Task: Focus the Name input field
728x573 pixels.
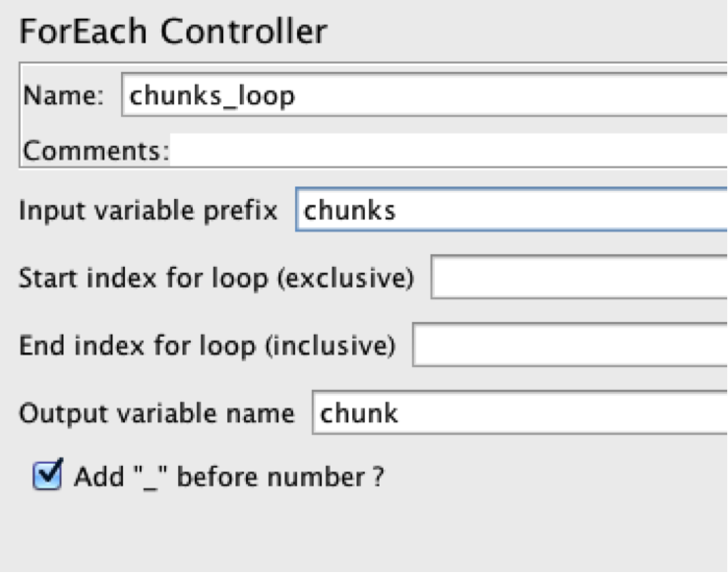Action: (424, 95)
